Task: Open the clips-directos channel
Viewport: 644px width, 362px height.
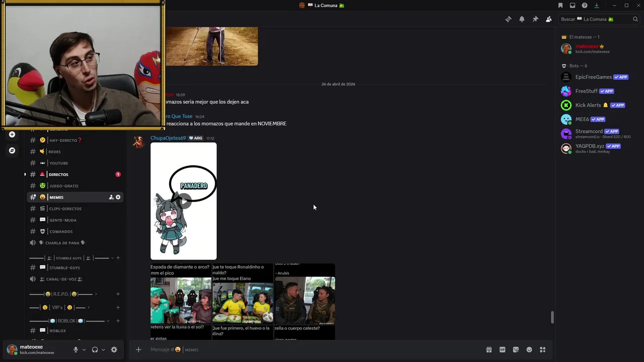Action: (x=75, y=209)
